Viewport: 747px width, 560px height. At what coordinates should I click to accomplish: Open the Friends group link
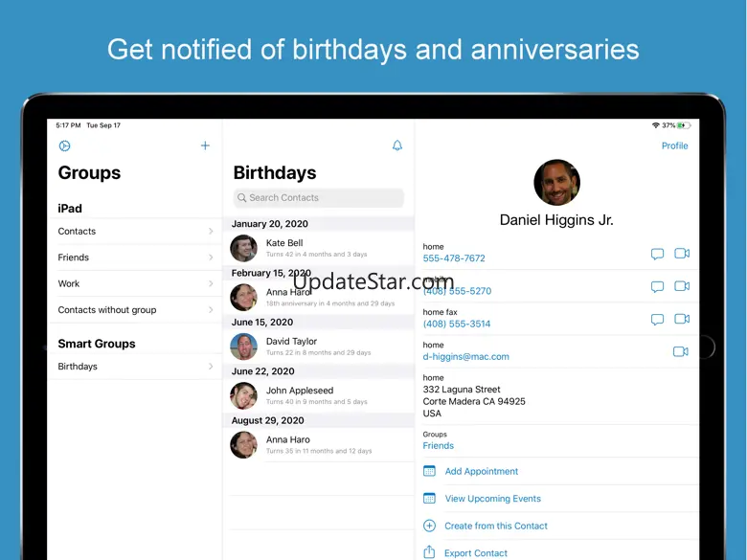point(439,446)
